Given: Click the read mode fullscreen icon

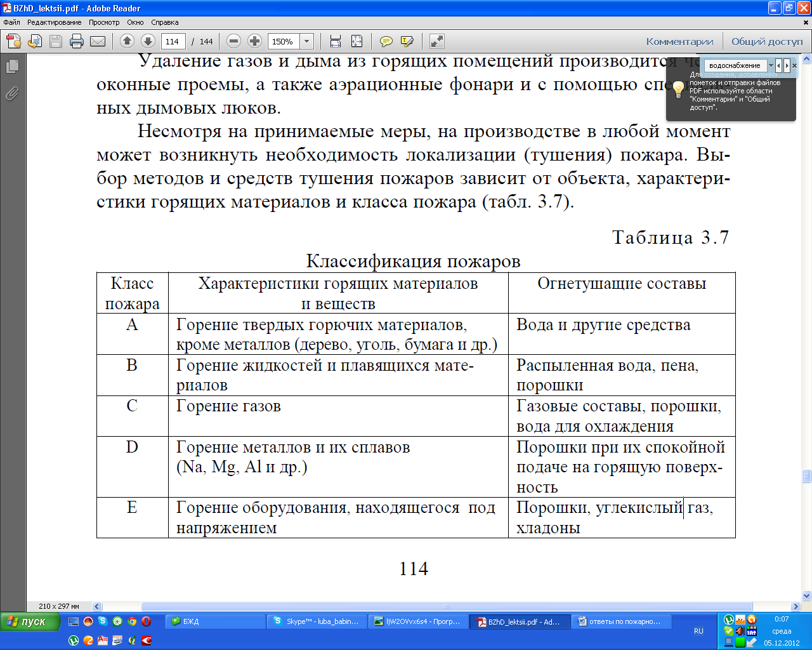Looking at the screenshot, I should click(436, 41).
